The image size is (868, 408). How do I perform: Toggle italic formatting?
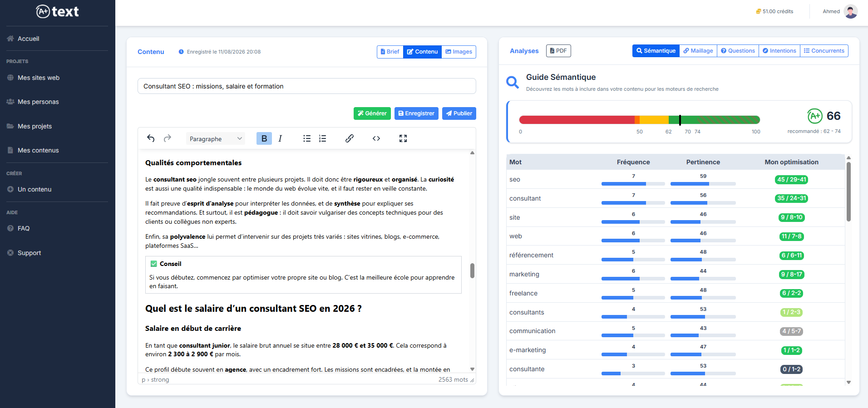pyautogui.click(x=280, y=138)
